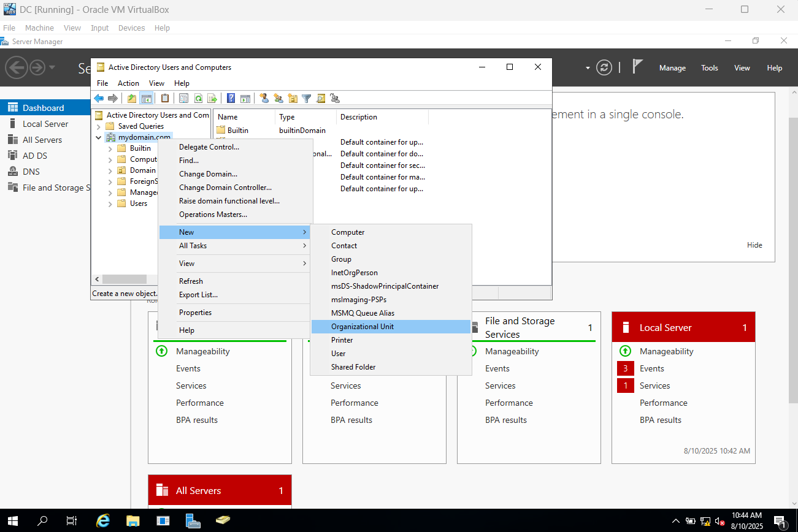Open Task View on the taskbar
The height and width of the screenshot is (532, 798).
(x=72, y=520)
